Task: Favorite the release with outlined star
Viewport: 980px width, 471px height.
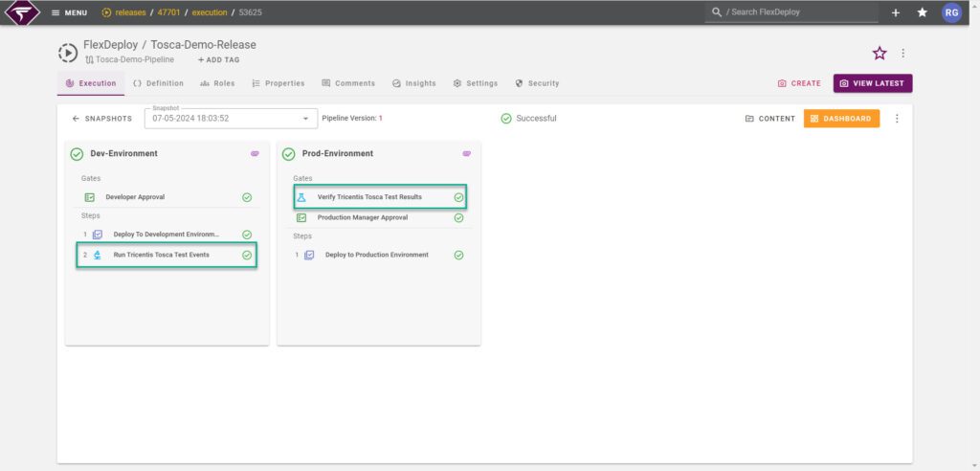Action: (880, 54)
